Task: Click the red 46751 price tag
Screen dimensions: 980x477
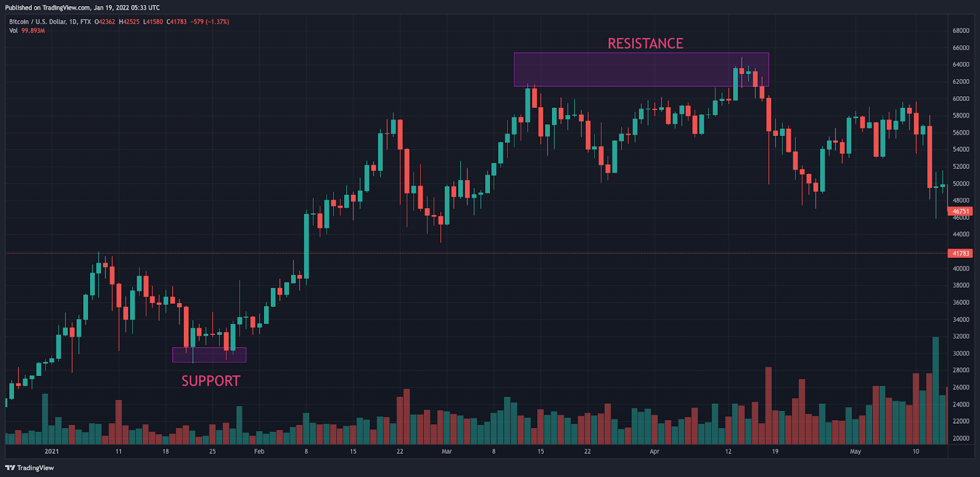Action: tap(960, 211)
